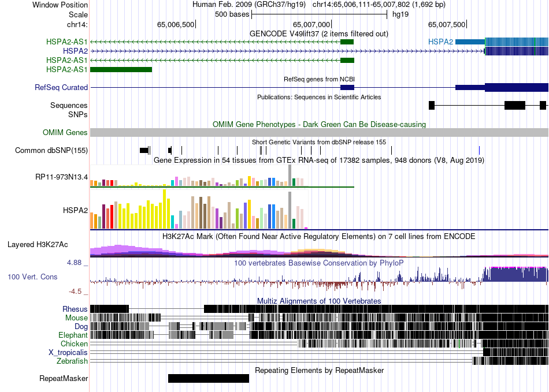Click the RefSeq genes from NCBI title

320,79
